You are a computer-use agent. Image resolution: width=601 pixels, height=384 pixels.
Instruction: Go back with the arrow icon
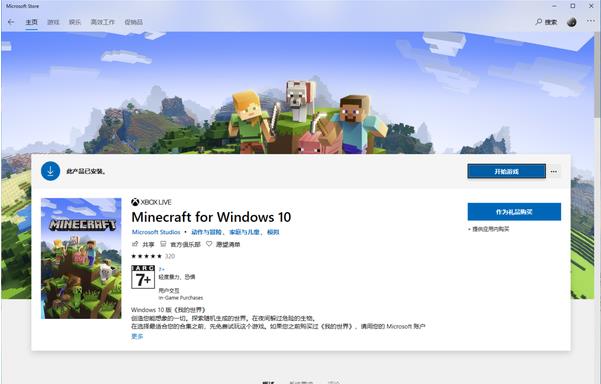point(11,22)
